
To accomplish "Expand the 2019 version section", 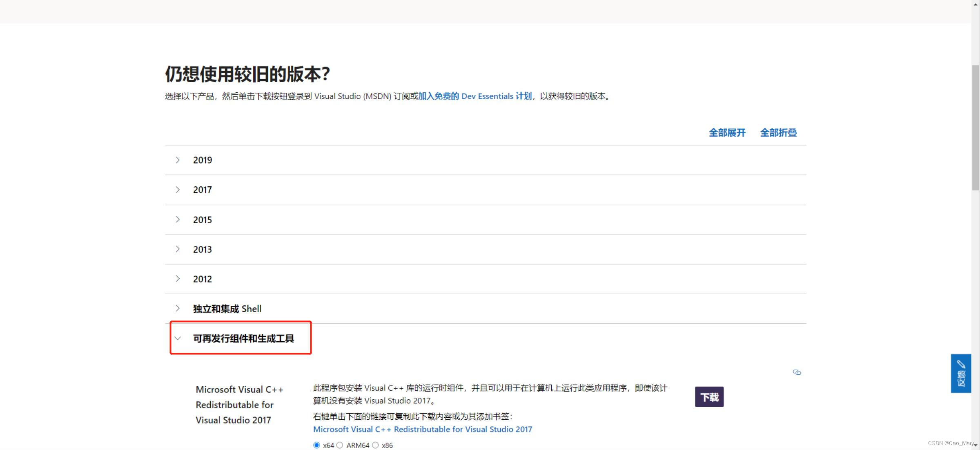I will click(203, 160).
